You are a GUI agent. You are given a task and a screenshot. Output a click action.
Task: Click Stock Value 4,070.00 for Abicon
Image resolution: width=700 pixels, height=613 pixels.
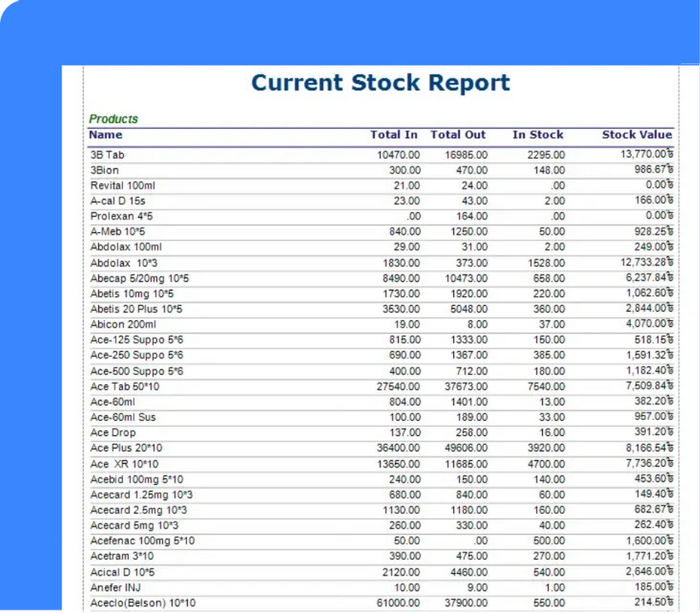point(649,324)
